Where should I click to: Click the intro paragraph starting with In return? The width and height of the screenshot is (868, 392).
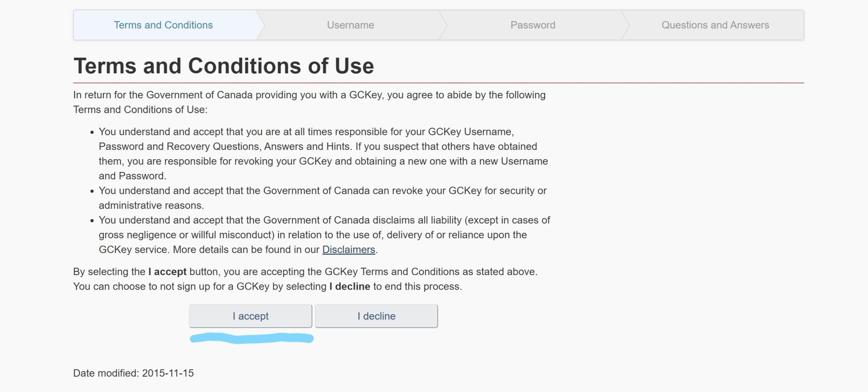[x=309, y=102]
